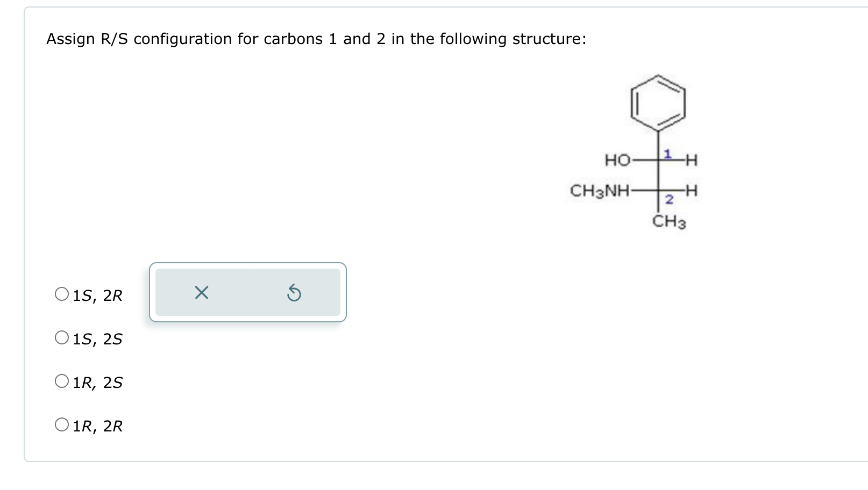Click the feedback box containing the X mark
This screenshot has width=868, height=490.
click(247, 293)
